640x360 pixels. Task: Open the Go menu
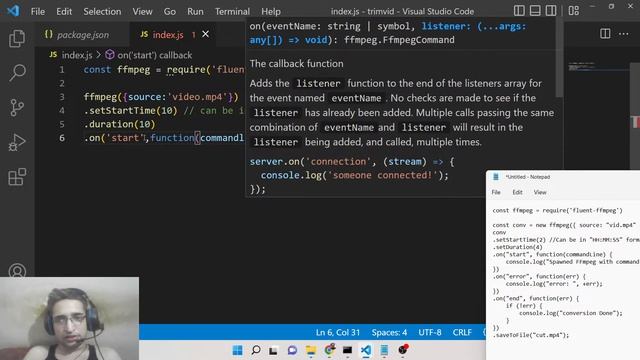point(169,11)
